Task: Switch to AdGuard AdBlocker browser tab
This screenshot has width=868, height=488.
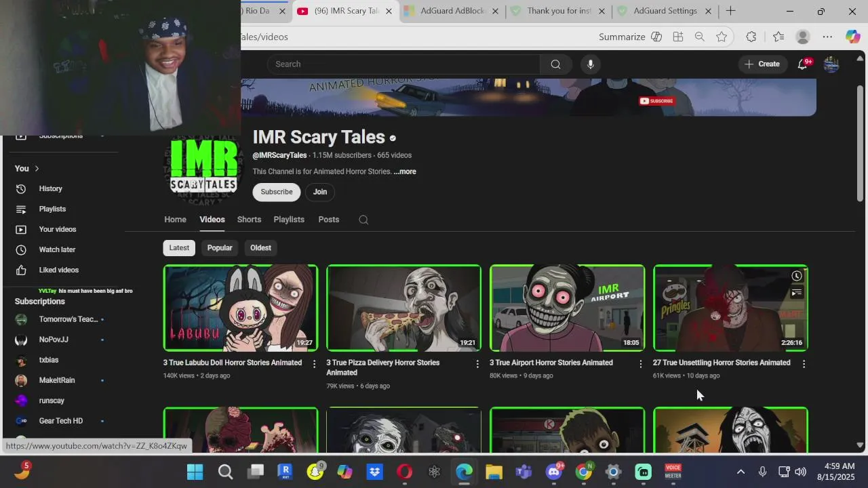Action: pyautogui.click(x=452, y=11)
